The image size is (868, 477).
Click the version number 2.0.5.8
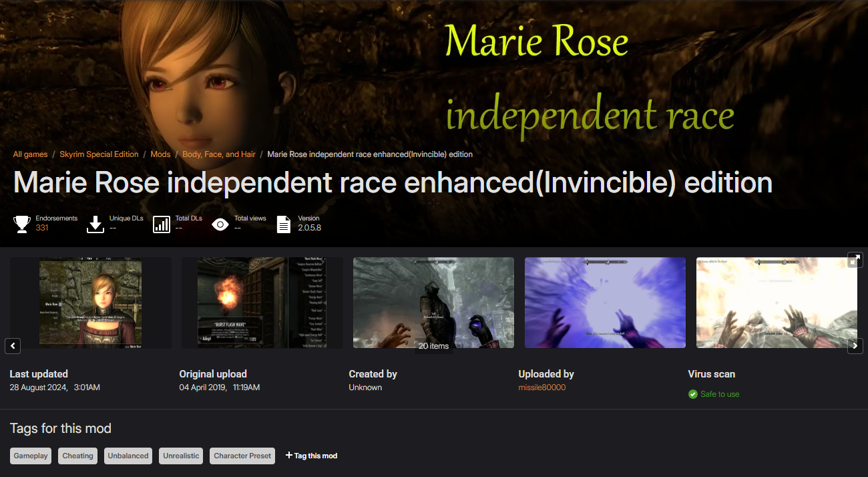tap(310, 228)
